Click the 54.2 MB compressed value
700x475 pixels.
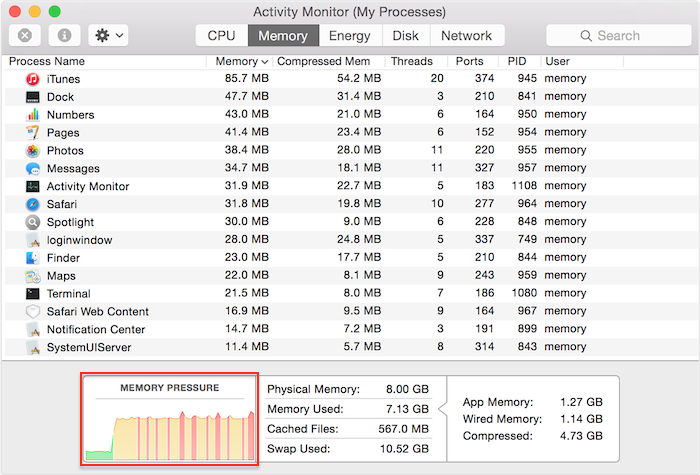pos(359,78)
